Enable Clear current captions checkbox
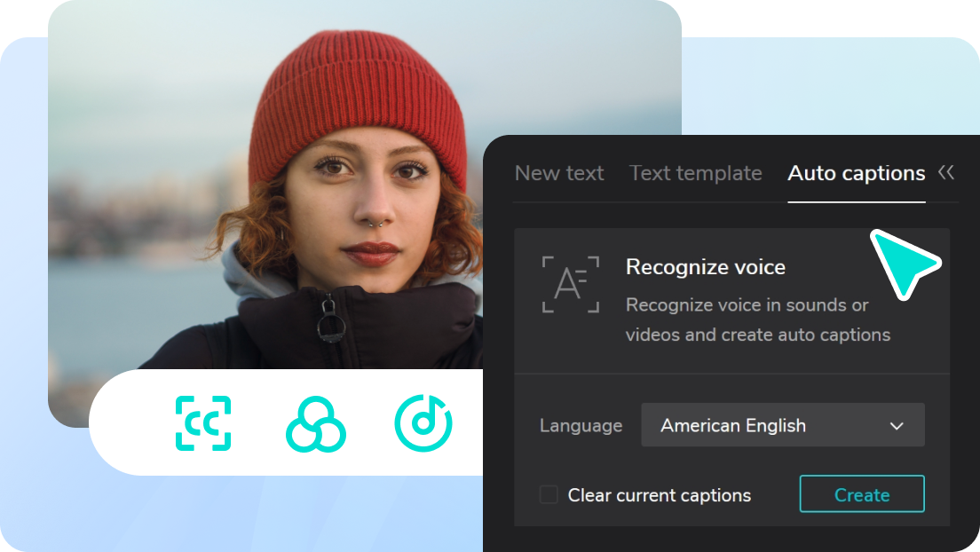Viewport: 980px width, 552px height. click(549, 494)
